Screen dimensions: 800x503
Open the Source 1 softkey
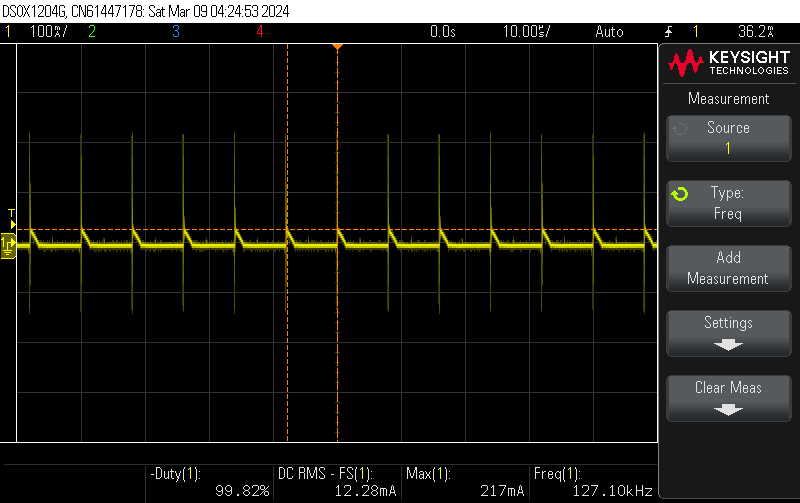click(729, 138)
